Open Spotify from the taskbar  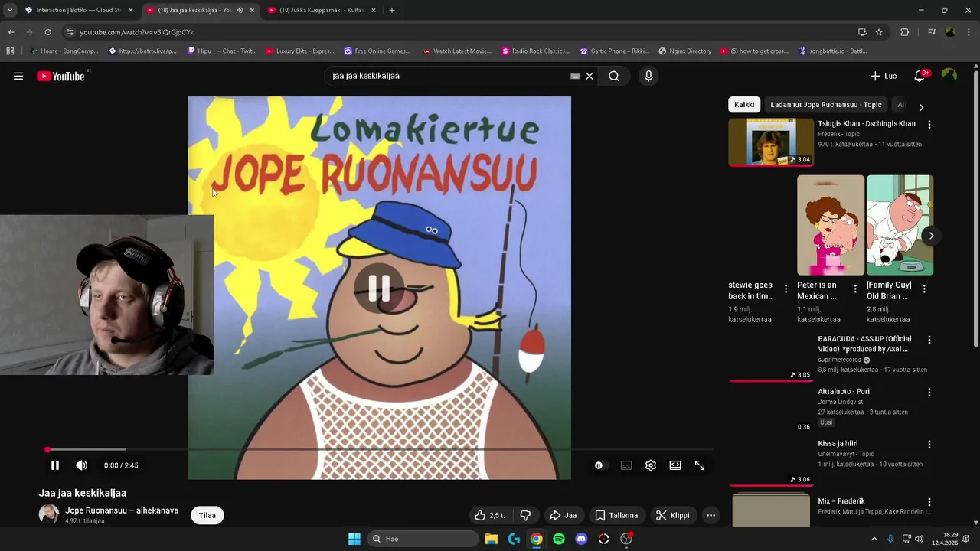click(559, 539)
